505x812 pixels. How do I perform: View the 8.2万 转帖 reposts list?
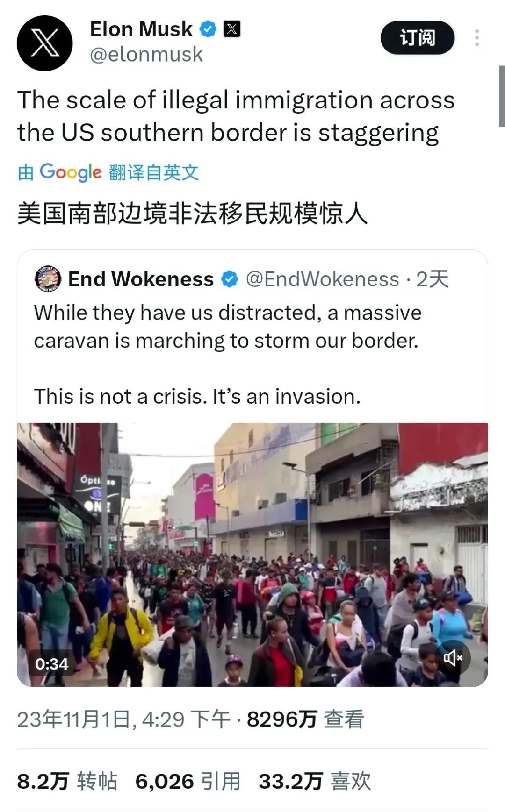[x=67, y=781]
